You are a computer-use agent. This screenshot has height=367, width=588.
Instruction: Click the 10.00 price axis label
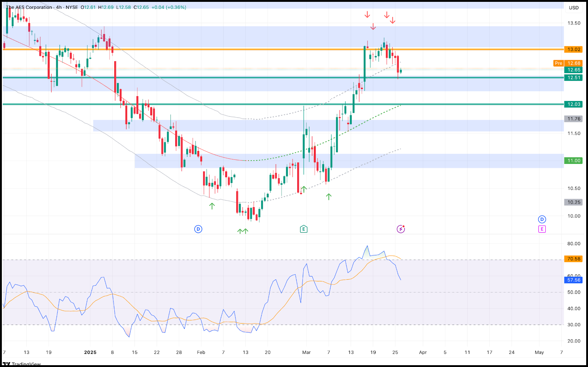tap(574, 216)
